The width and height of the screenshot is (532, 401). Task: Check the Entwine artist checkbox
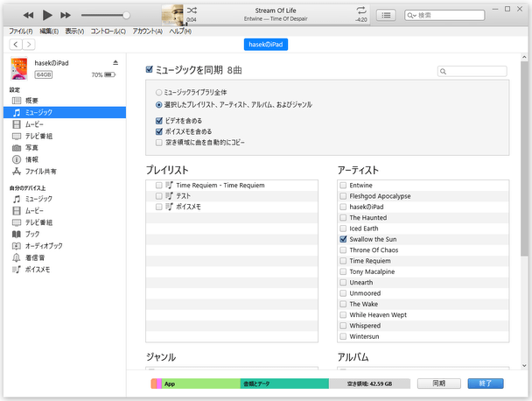(x=343, y=186)
